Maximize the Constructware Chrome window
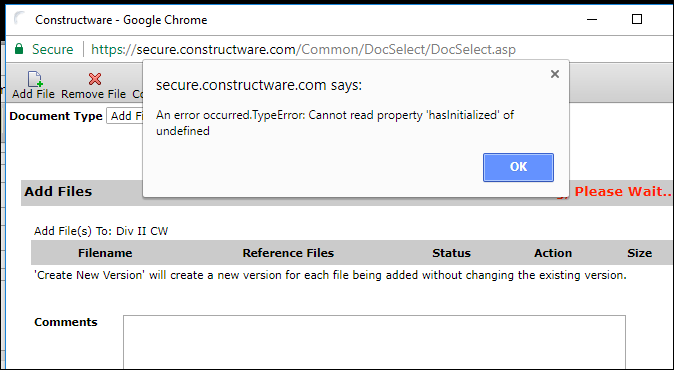 tap(637, 19)
